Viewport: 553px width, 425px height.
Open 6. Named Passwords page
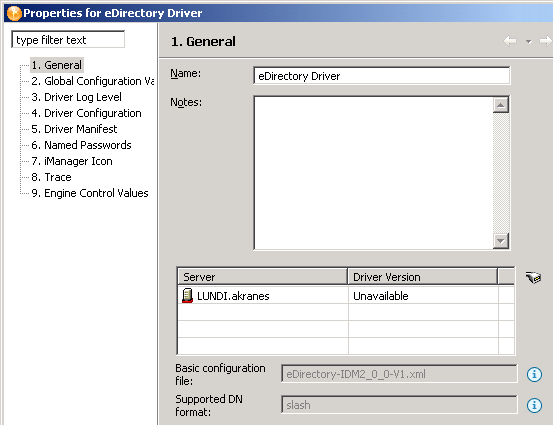click(x=81, y=145)
